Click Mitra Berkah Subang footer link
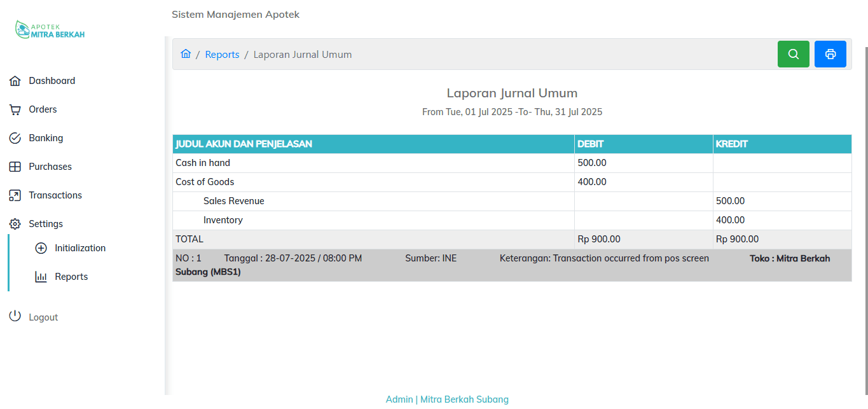 (464, 399)
